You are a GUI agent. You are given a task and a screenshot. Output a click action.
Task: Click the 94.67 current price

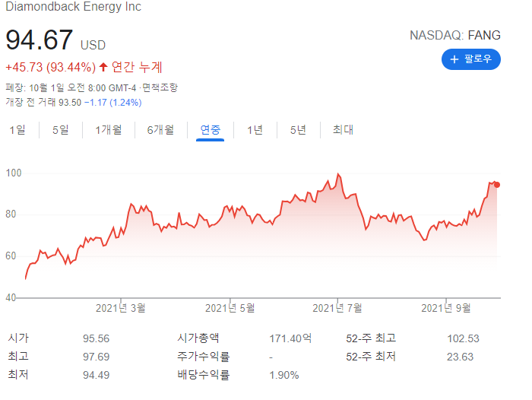point(40,40)
